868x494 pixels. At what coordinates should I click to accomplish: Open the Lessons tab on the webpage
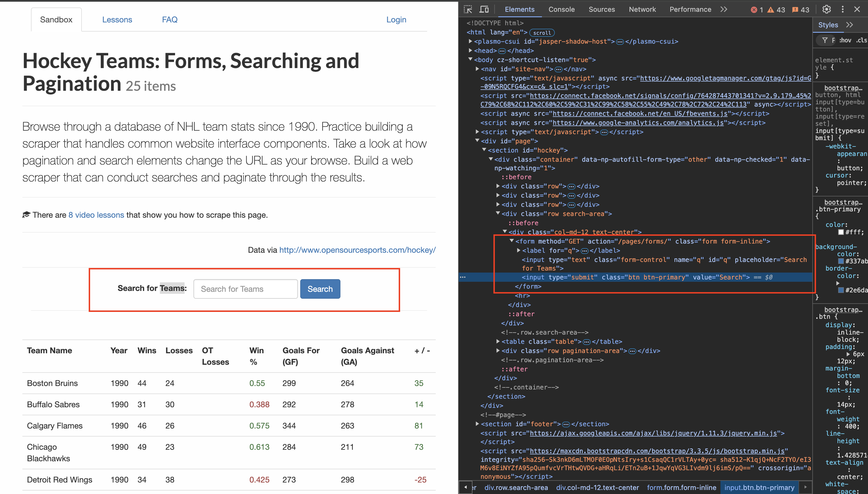[117, 19]
